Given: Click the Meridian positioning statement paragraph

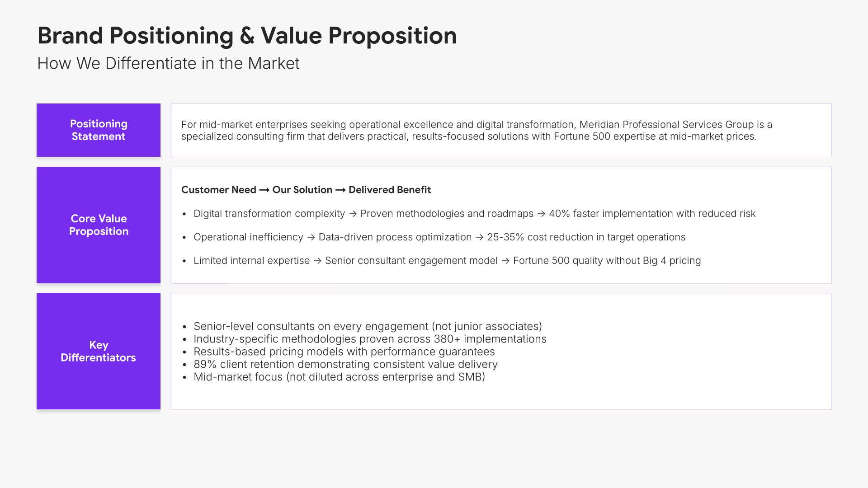Looking at the screenshot, I should 476,131.
